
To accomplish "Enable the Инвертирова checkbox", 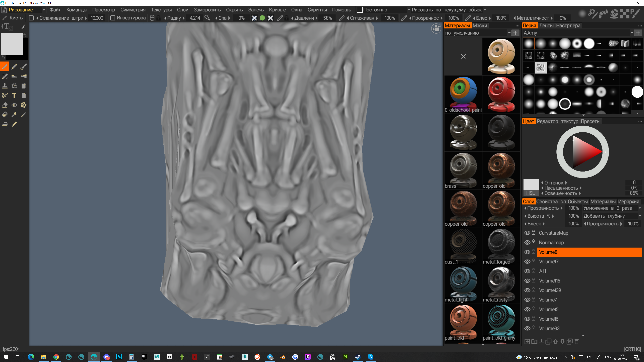I will 113,18.
